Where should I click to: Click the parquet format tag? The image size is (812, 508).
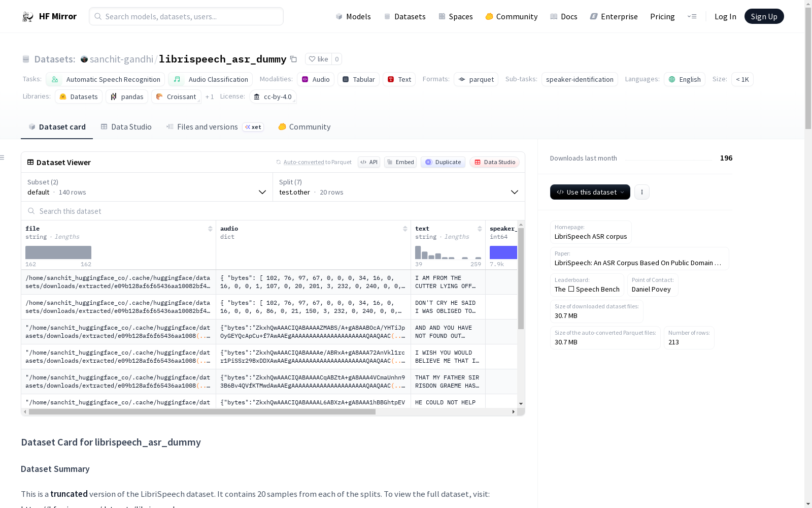tap(476, 79)
